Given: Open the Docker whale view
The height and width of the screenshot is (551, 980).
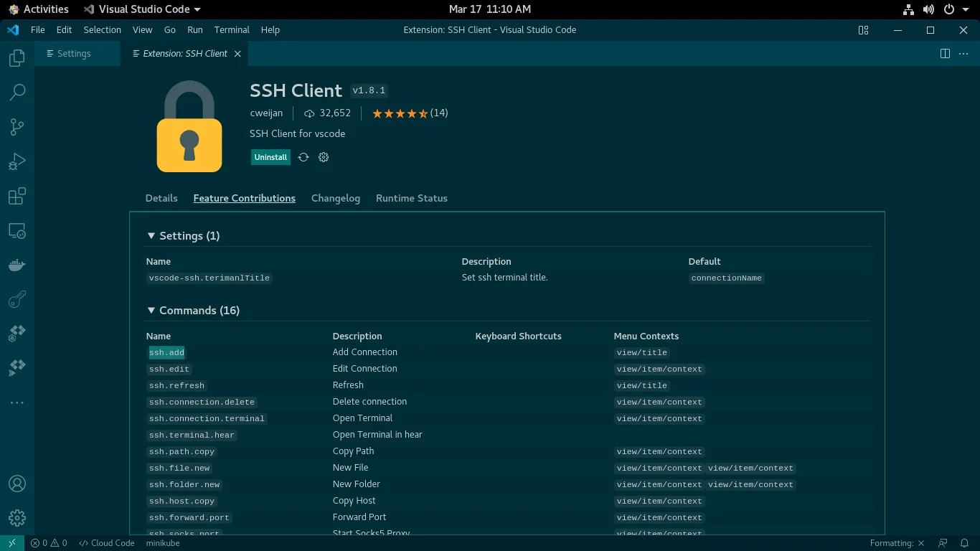Looking at the screenshot, I should point(17,265).
